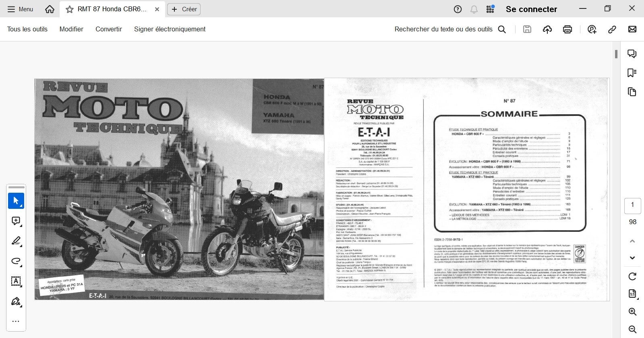Close the RMT 87 Honda tab

[157, 9]
